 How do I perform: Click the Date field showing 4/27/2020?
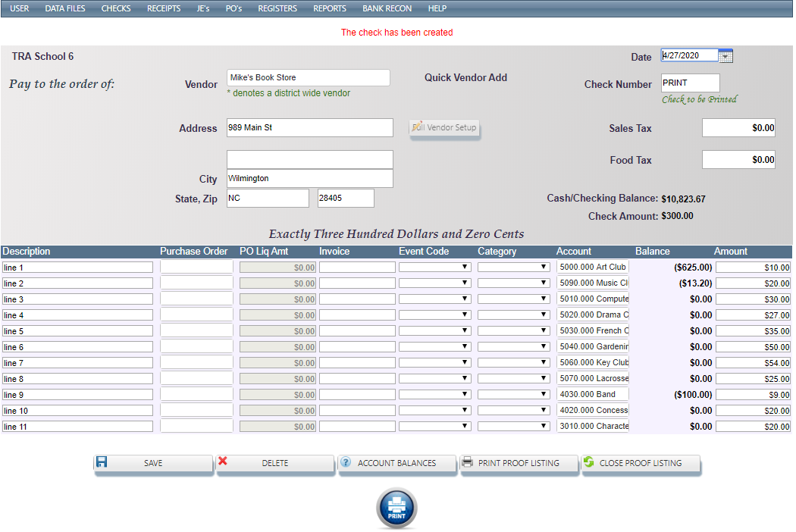click(x=689, y=55)
